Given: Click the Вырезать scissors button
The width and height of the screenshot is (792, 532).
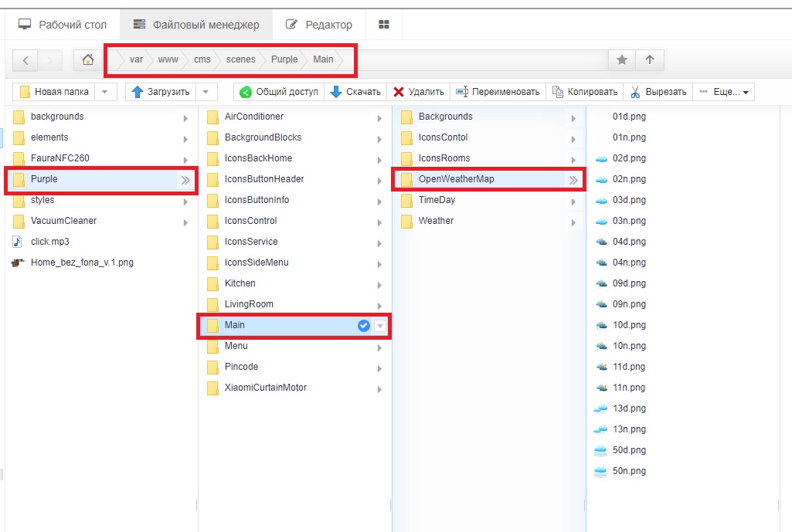Looking at the screenshot, I should 658,92.
